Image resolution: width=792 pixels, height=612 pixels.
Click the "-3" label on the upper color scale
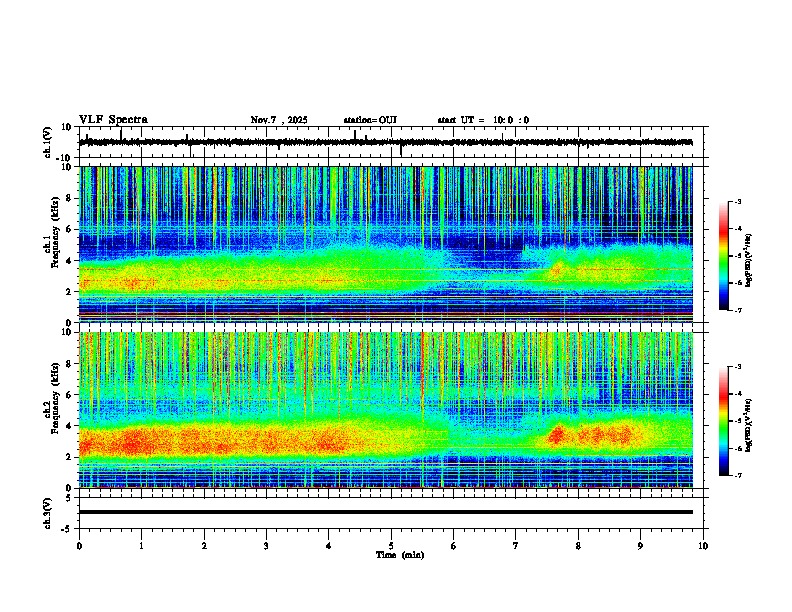click(x=737, y=202)
